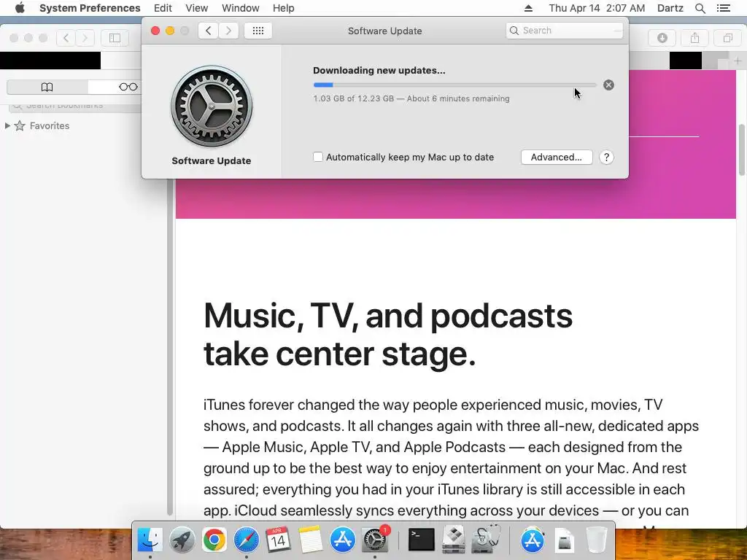Open Disk Utility from the Dock
747x560 pixels.
(485, 540)
